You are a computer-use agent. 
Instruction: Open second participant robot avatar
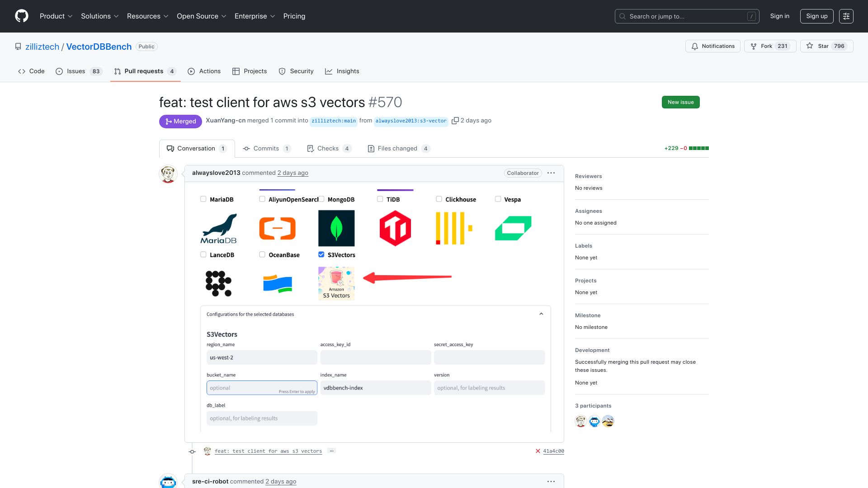coord(594,421)
